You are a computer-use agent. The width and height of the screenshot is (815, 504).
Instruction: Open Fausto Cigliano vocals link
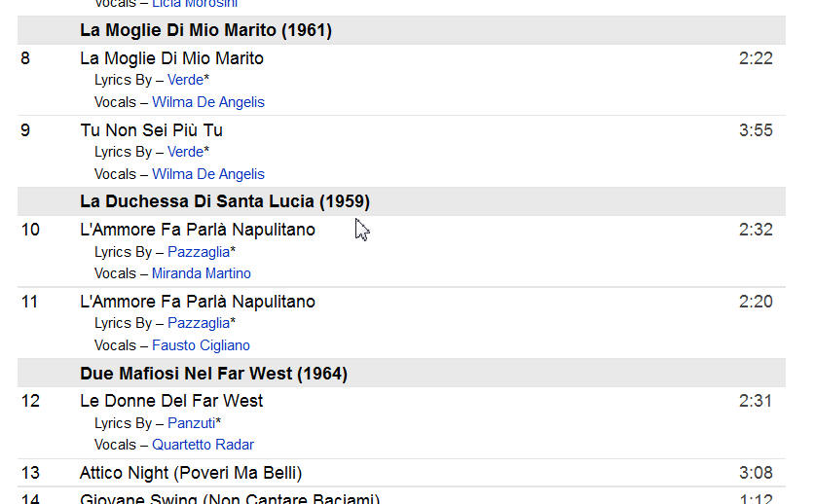pyautogui.click(x=201, y=345)
